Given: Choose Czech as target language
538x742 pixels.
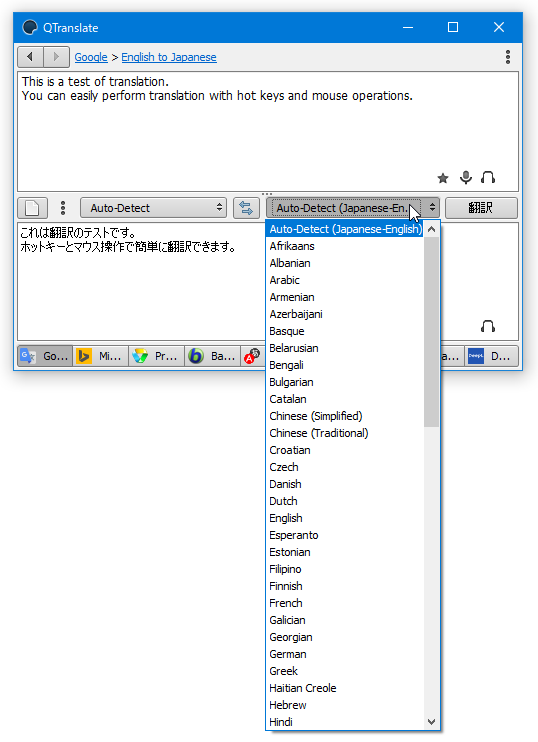Looking at the screenshot, I should [x=344, y=468].
